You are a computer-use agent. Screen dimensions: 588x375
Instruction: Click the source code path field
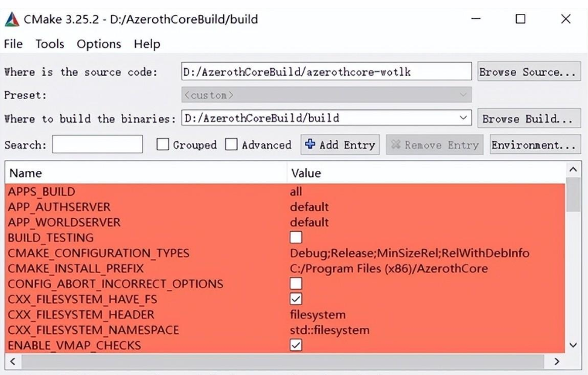click(326, 71)
